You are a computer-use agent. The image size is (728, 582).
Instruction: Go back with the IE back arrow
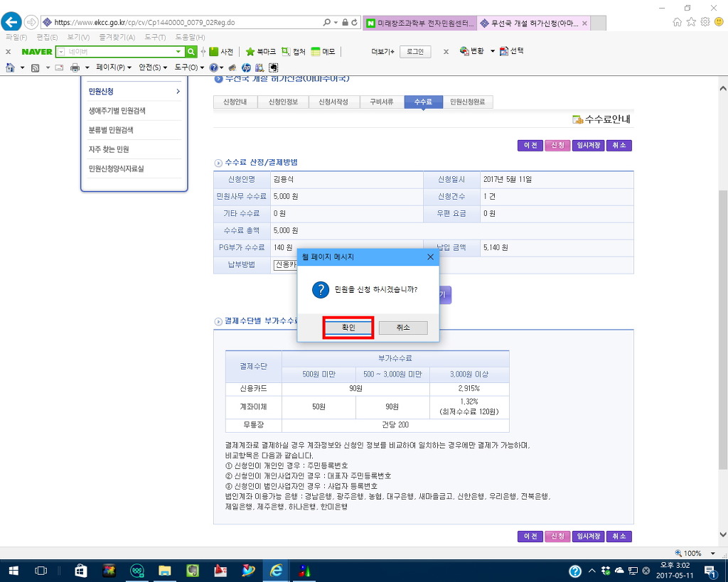(x=11, y=22)
